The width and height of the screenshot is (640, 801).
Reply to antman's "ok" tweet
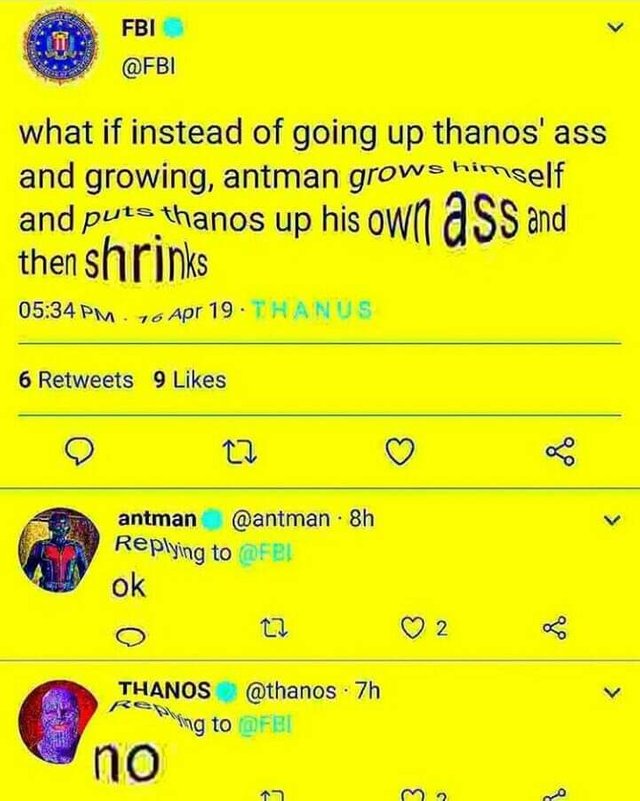(131, 636)
